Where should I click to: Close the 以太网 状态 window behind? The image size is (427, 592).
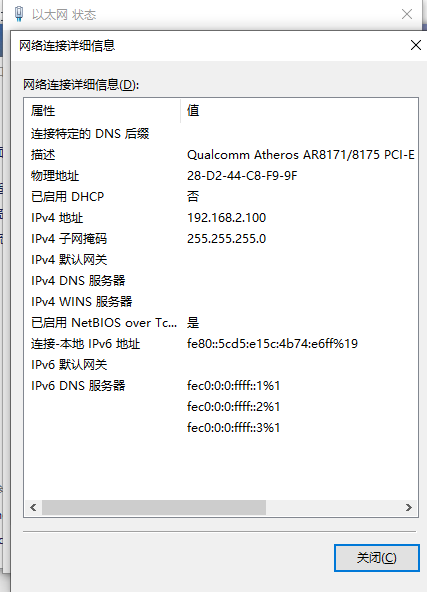coord(407,14)
